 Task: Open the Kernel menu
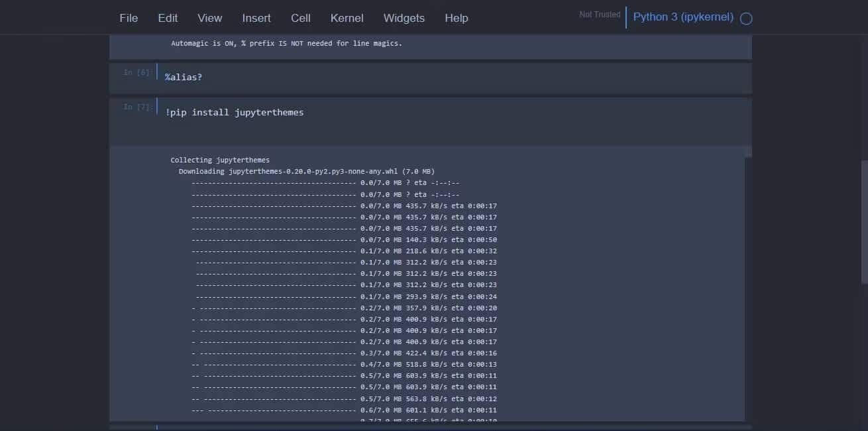coord(347,18)
